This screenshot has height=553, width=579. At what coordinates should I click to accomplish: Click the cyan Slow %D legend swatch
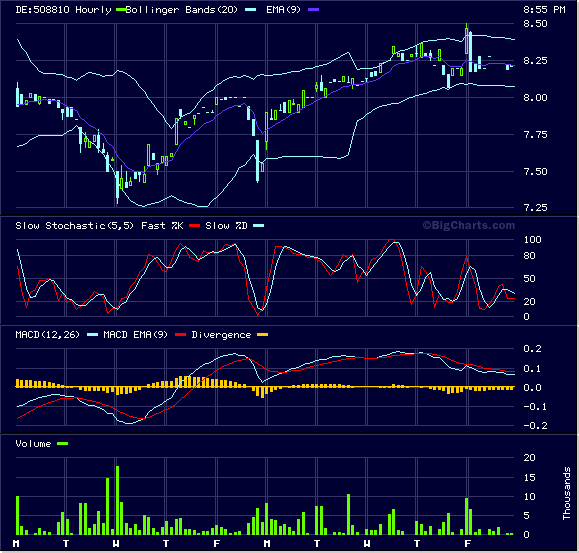coord(258,226)
